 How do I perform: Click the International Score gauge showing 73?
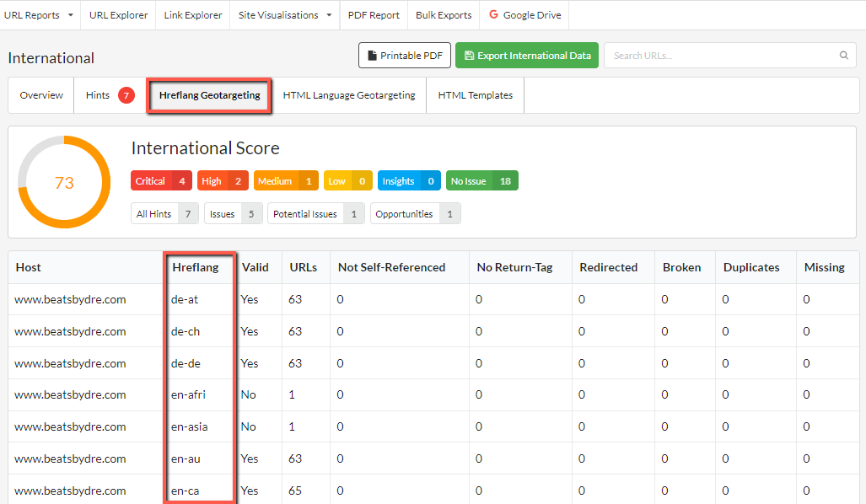click(64, 182)
